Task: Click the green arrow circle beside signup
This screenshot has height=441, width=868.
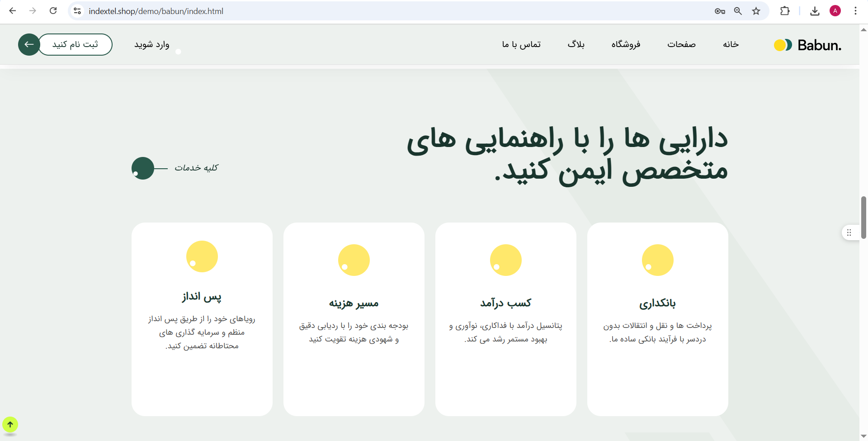Action: point(29,44)
